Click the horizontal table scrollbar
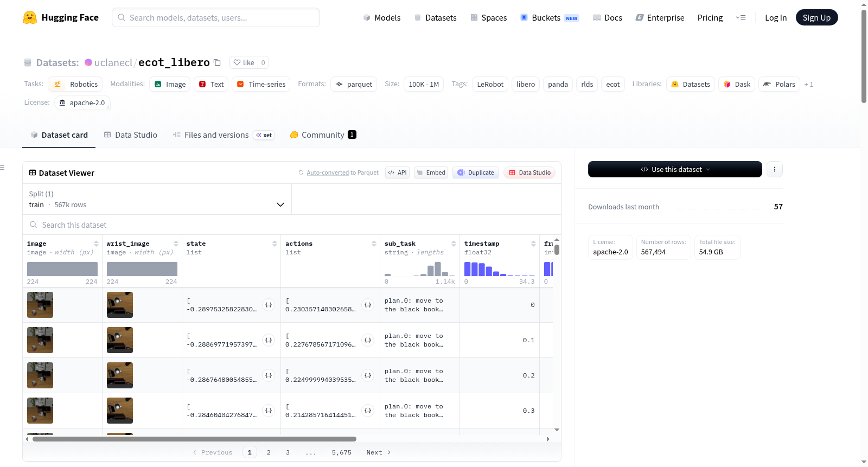868x467 pixels. pos(194,439)
